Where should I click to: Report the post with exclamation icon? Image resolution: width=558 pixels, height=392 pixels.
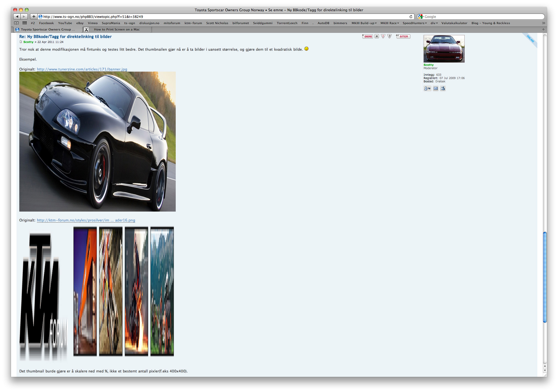[x=383, y=36]
